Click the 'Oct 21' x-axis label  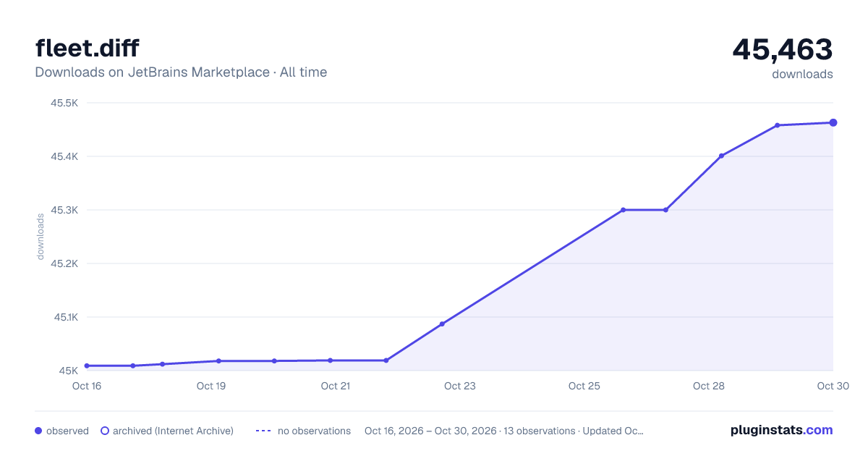pos(336,386)
